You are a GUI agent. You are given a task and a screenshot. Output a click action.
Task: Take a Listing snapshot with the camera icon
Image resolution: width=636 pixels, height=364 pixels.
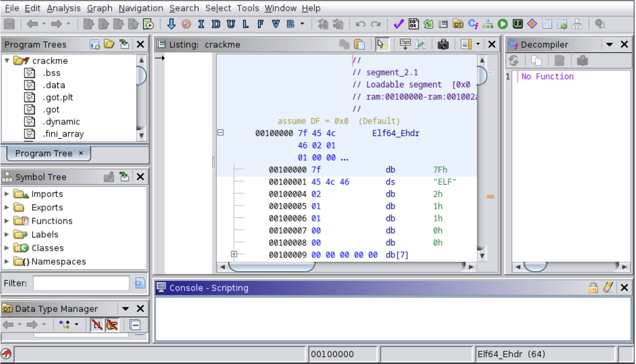click(443, 45)
